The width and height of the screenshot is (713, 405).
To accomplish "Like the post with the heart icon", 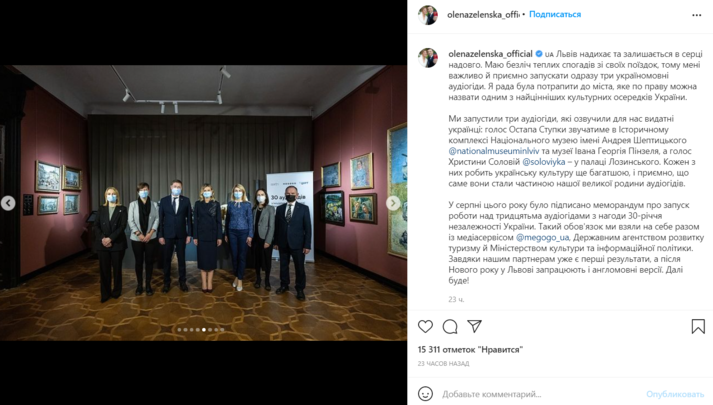I will tap(425, 326).
